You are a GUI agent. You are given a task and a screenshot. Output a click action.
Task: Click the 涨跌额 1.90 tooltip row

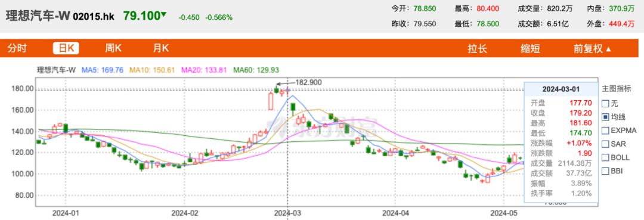pos(561,153)
